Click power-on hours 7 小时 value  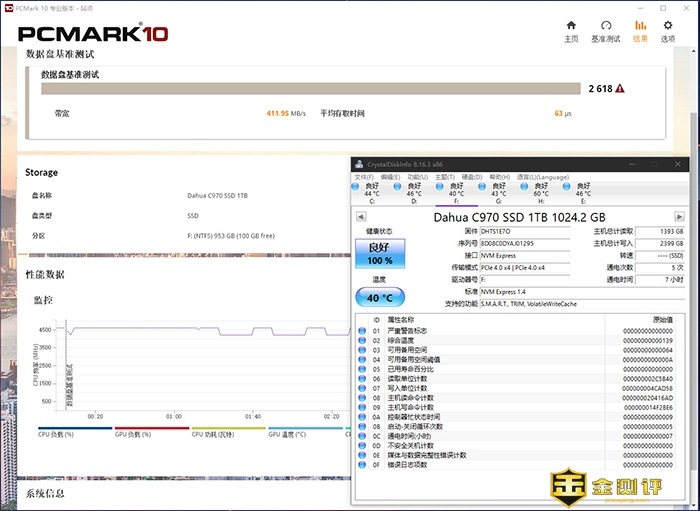(660, 280)
